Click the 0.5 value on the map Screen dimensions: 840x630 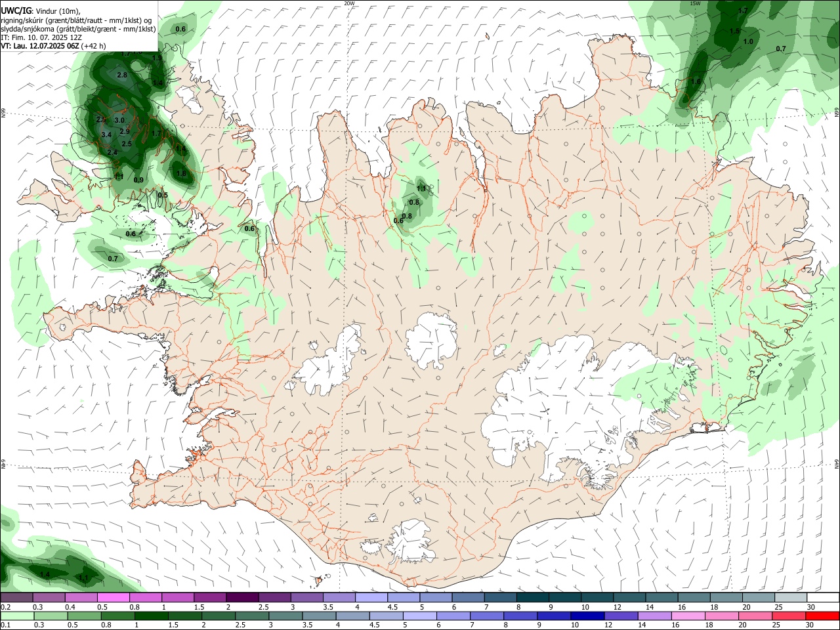(163, 195)
